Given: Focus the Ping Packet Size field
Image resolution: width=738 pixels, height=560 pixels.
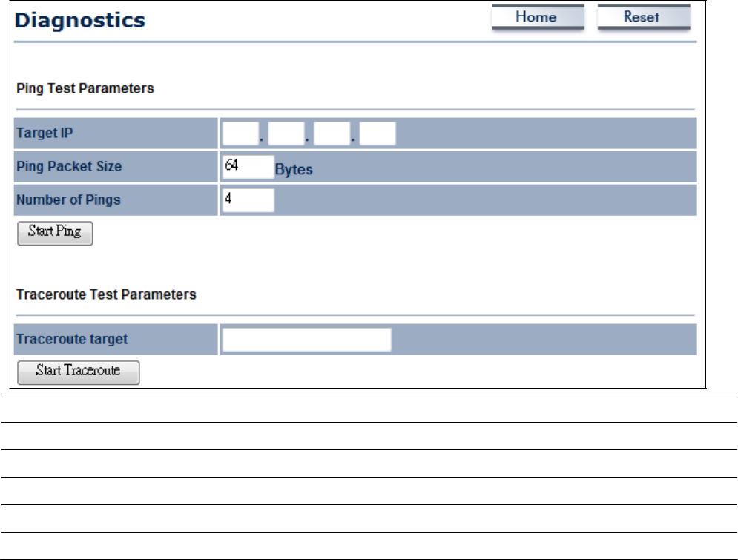Looking at the screenshot, I should point(248,167).
